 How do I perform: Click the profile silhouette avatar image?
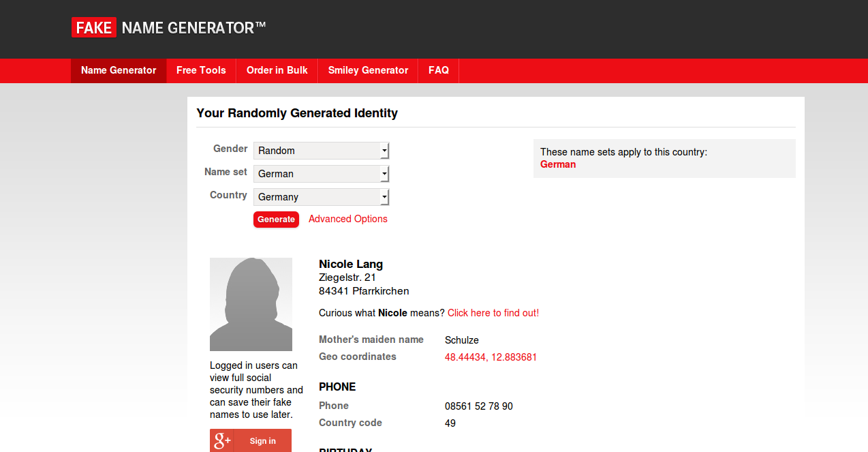click(x=251, y=304)
